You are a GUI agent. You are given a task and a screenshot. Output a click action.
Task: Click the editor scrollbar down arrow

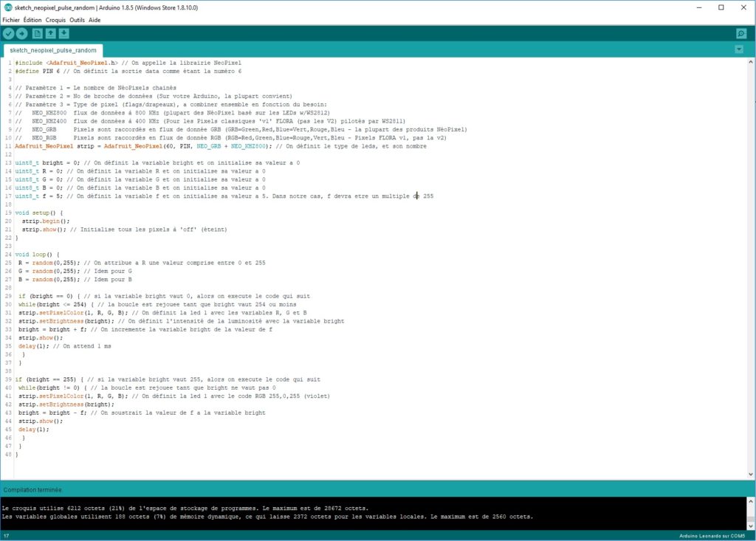click(751, 475)
